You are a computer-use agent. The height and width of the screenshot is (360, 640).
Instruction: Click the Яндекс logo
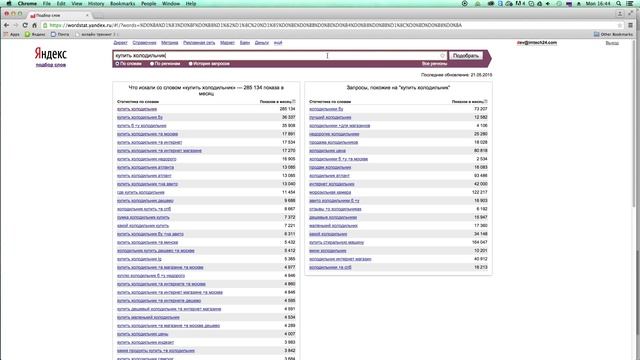[51, 53]
